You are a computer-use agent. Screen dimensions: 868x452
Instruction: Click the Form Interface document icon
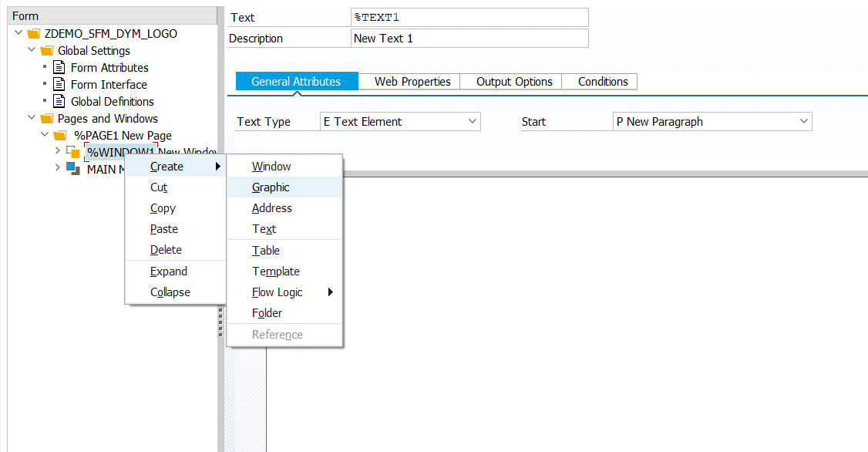pos(59,85)
